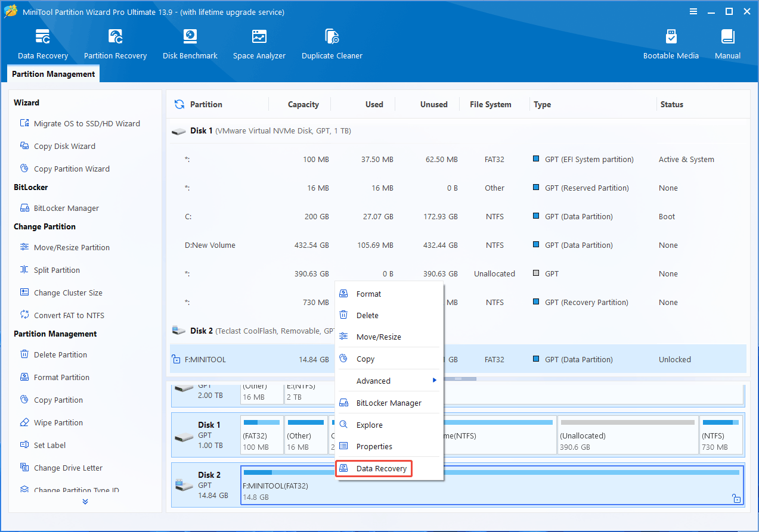Switch to the Partition Management tab

[x=54, y=74]
